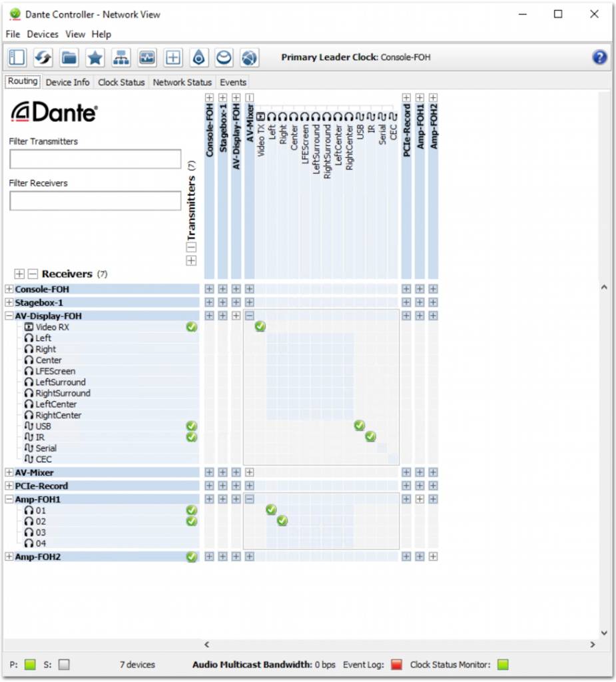This screenshot has height=682, width=616.
Task: Open the load preset folder icon
Action: point(69,57)
